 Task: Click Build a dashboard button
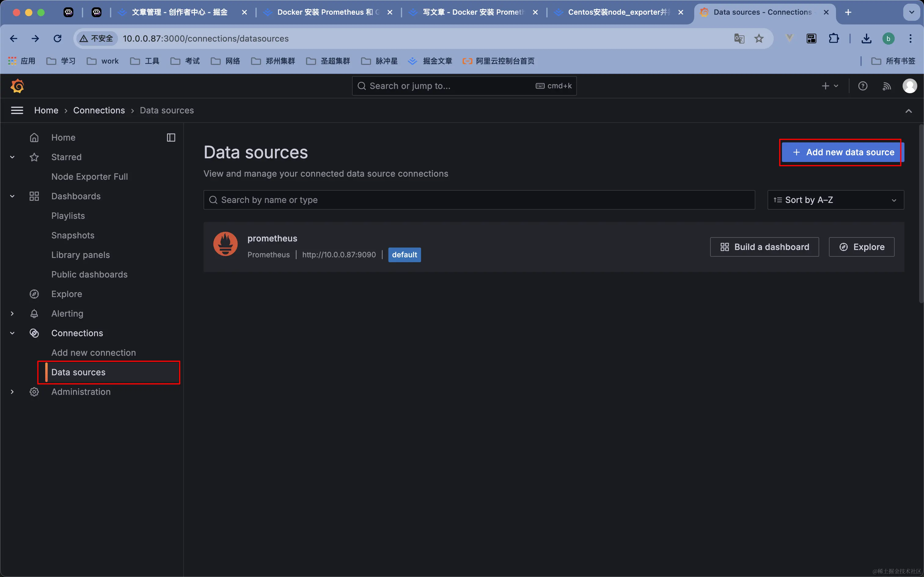764,247
